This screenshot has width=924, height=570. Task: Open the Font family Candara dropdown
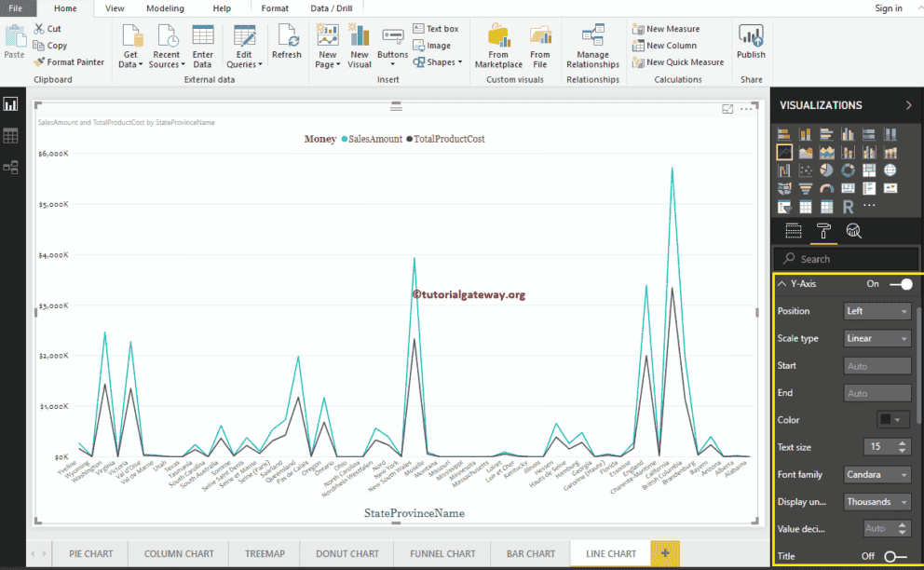tap(877, 475)
